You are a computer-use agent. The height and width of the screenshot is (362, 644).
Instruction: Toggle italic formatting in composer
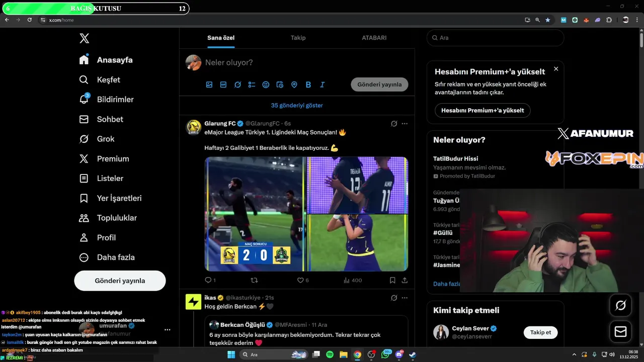[x=323, y=84]
